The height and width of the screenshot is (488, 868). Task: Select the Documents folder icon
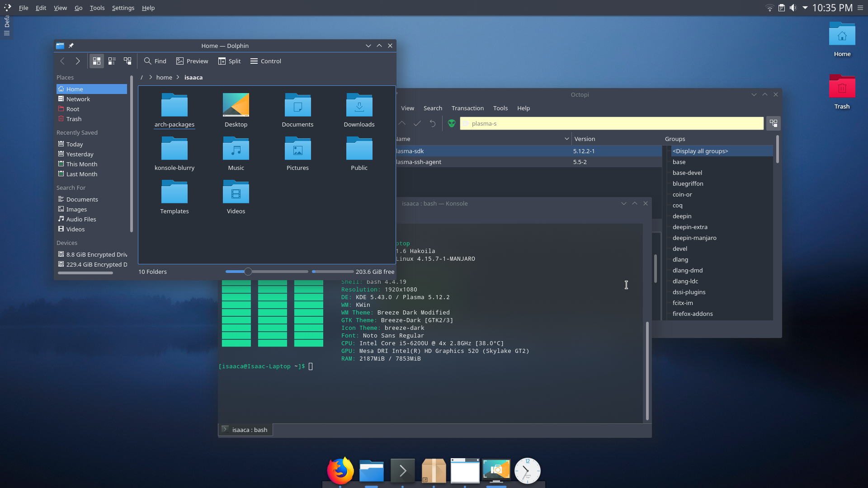tap(297, 111)
